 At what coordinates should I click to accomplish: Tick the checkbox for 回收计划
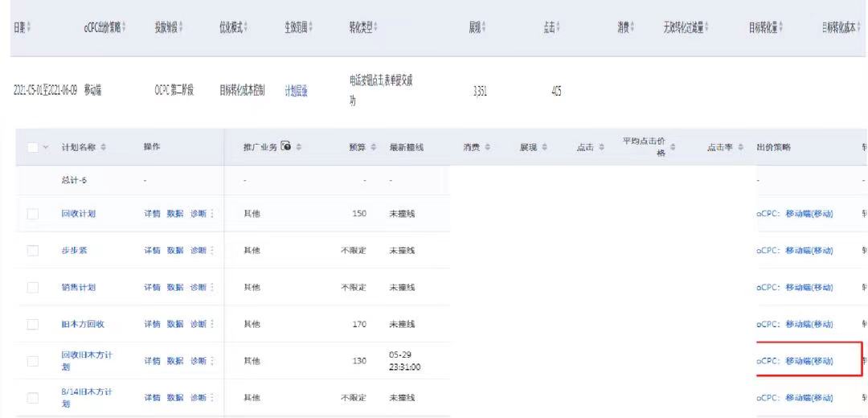(33, 214)
